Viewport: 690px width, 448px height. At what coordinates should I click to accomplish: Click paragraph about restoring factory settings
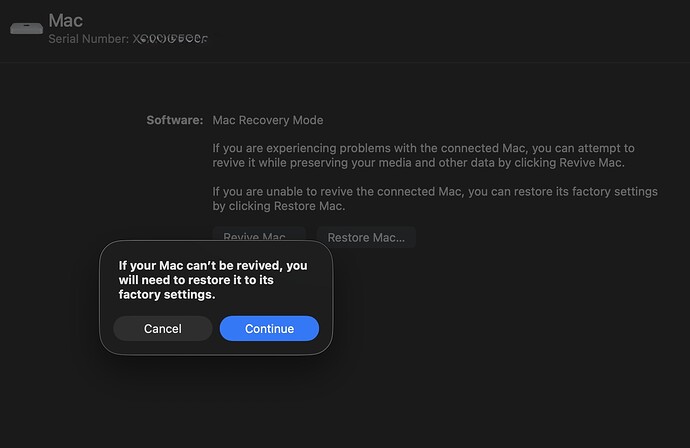435,198
